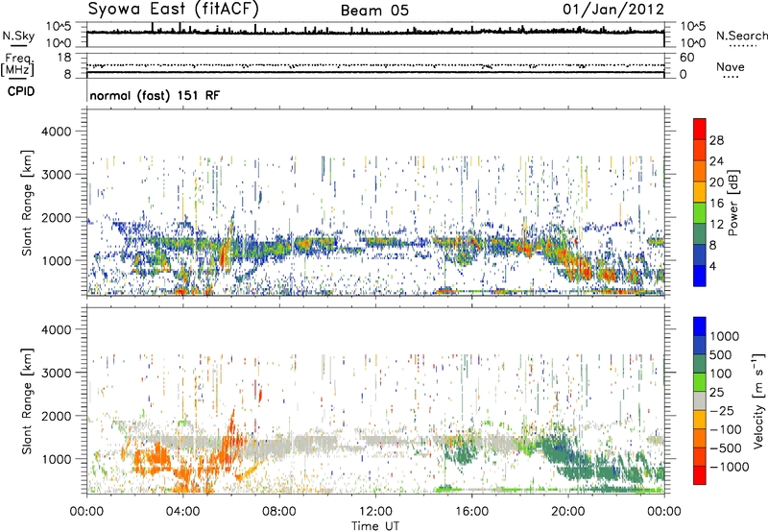The width and height of the screenshot is (768, 532).
Task: Click the red top segment of Power color bar
Action: (x=700, y=129)
